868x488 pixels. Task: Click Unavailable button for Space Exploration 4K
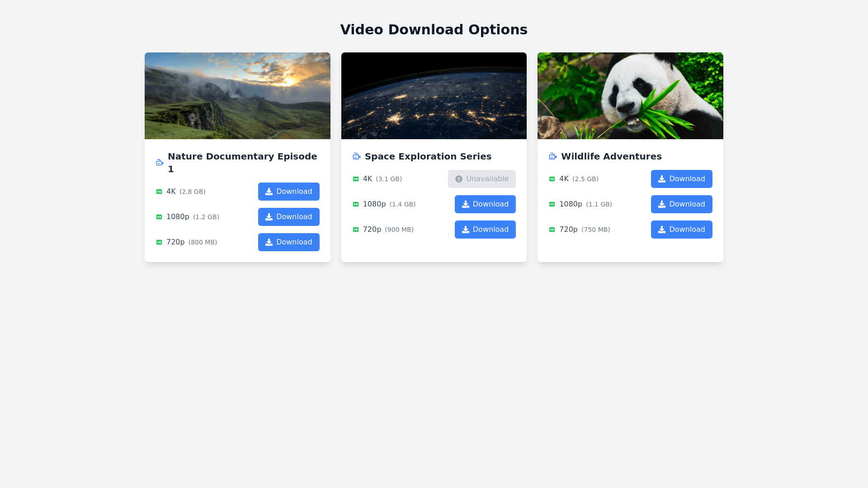[481, 179]
